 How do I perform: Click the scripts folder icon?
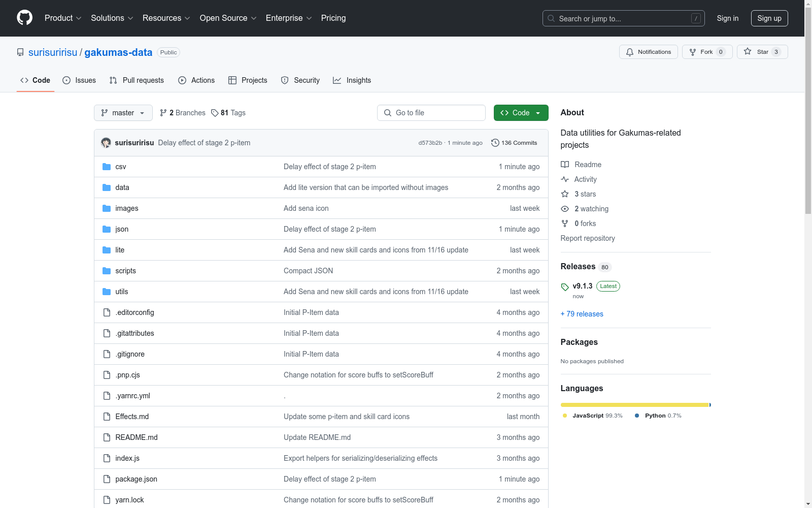coord(107,271)
